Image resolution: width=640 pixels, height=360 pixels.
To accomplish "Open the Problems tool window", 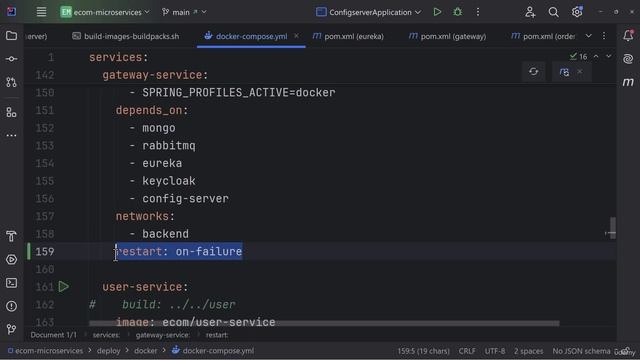I will point(11,306).
